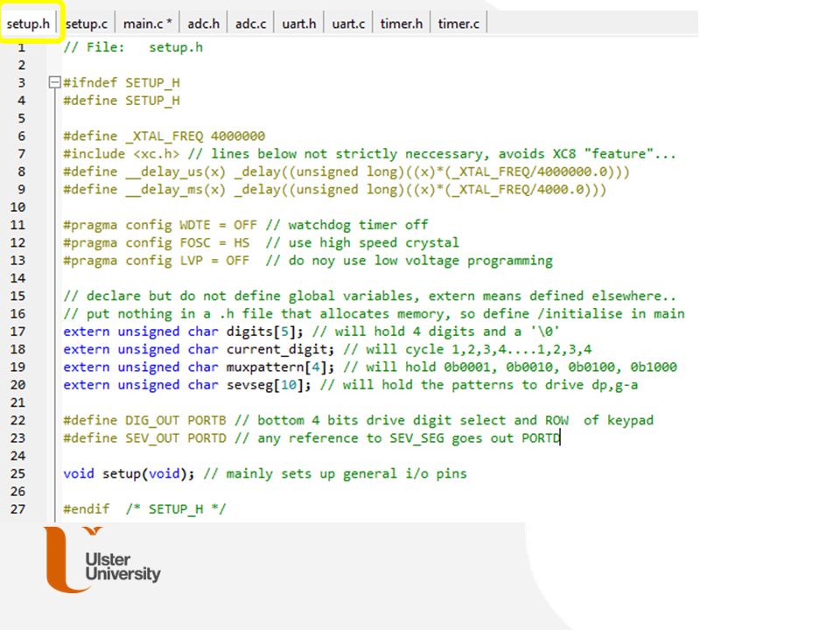Click the '__delay_ms(x)' macro definition
The image size is (840, 630).
pos(335,190)
